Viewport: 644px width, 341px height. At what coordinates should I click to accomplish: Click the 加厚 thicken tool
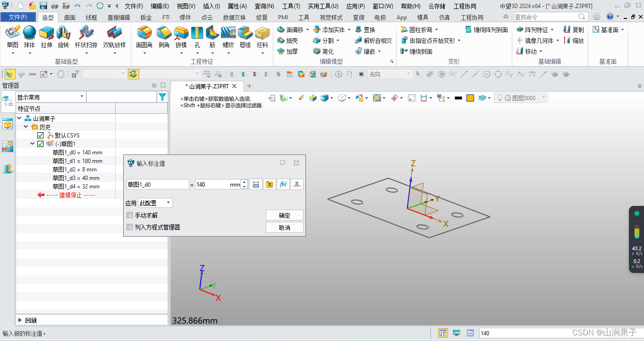click(x=288, y=51)
